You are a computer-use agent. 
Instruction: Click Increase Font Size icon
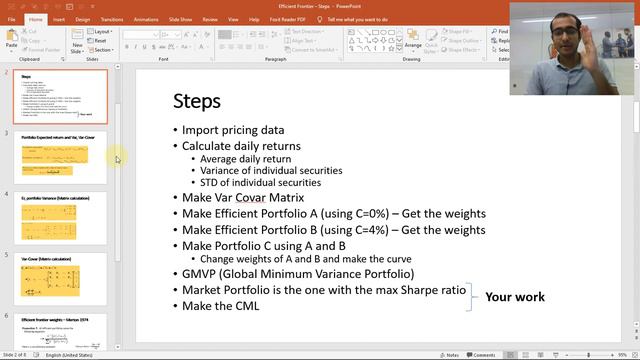pos(187,35)
